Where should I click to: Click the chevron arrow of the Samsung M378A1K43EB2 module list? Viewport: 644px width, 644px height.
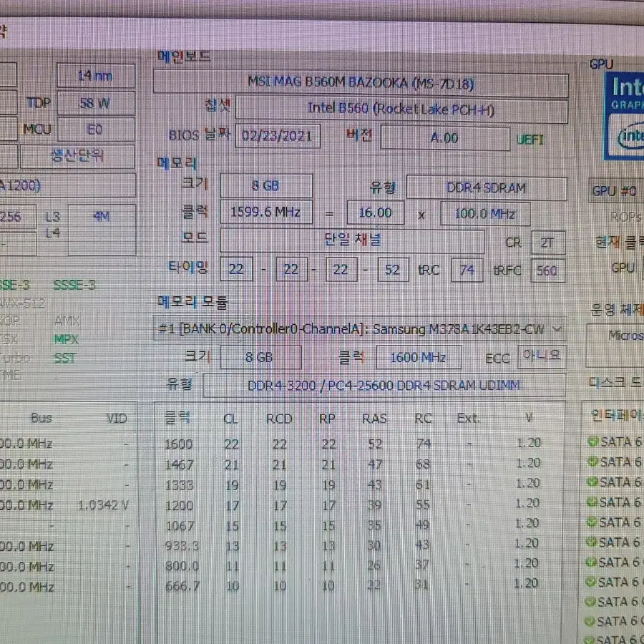[557, 329]
